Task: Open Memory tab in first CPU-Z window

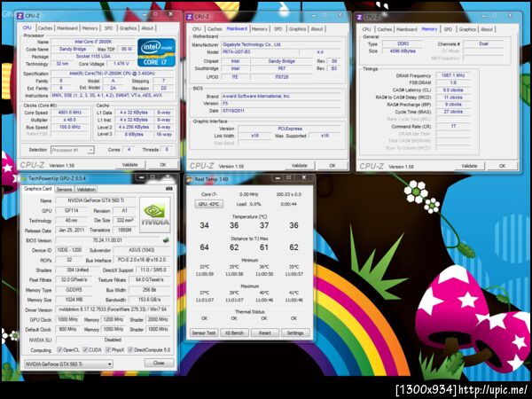Action: [90, 28]
